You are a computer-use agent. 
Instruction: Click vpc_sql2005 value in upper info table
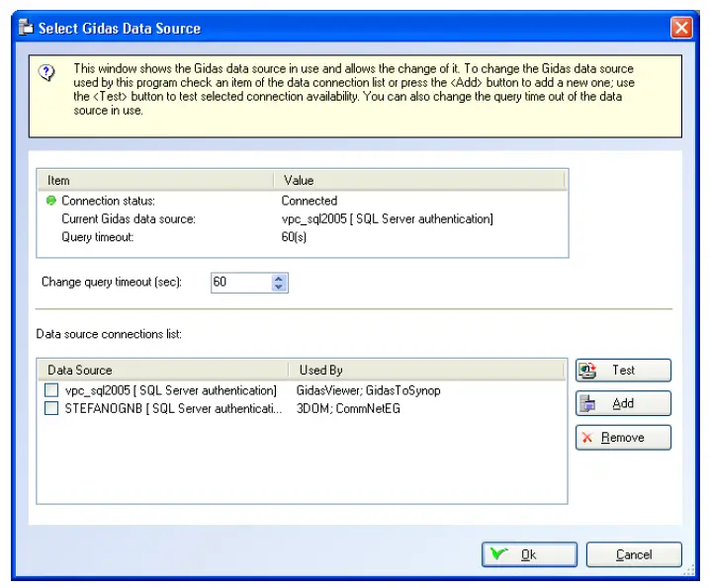(387, 219)
